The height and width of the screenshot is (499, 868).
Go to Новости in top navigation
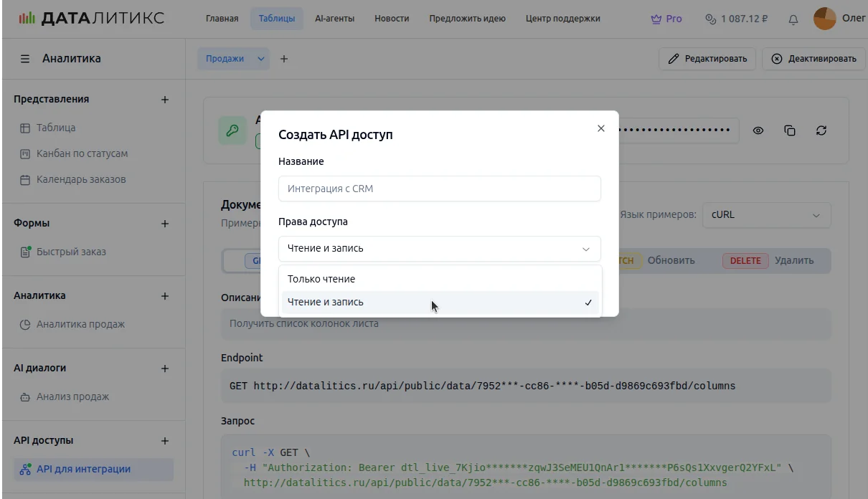point(392,19)
